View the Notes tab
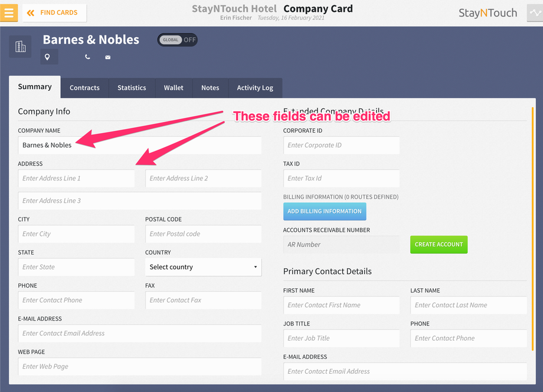The height and width of the screenshot is (392, 543). pos(210,88)
